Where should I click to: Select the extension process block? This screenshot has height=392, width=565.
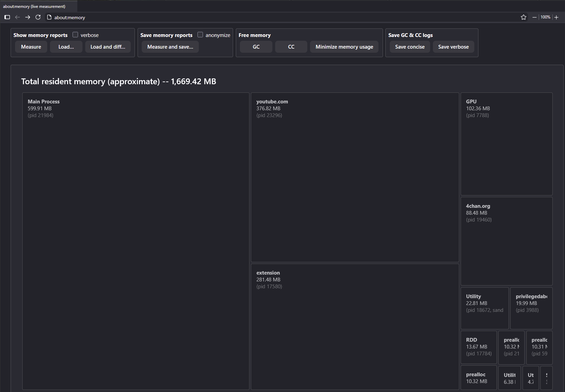click(x=355, y=327)
